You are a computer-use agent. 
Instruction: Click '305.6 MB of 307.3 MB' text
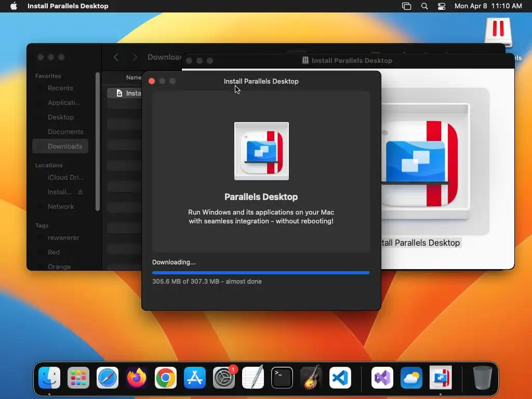pos(185,281)
